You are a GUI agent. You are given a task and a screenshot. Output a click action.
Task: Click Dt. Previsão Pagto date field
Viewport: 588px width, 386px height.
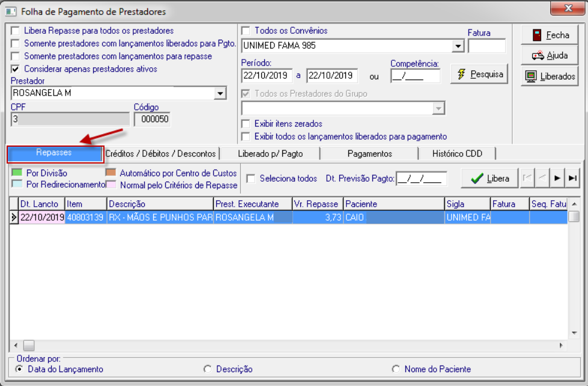tap(422, 179)
